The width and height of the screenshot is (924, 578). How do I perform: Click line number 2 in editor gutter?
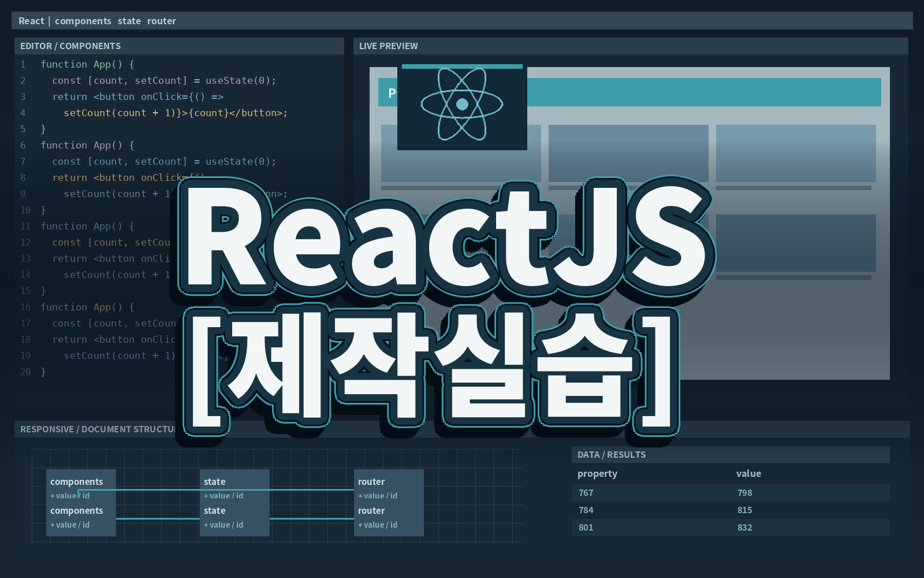(23, 80)
